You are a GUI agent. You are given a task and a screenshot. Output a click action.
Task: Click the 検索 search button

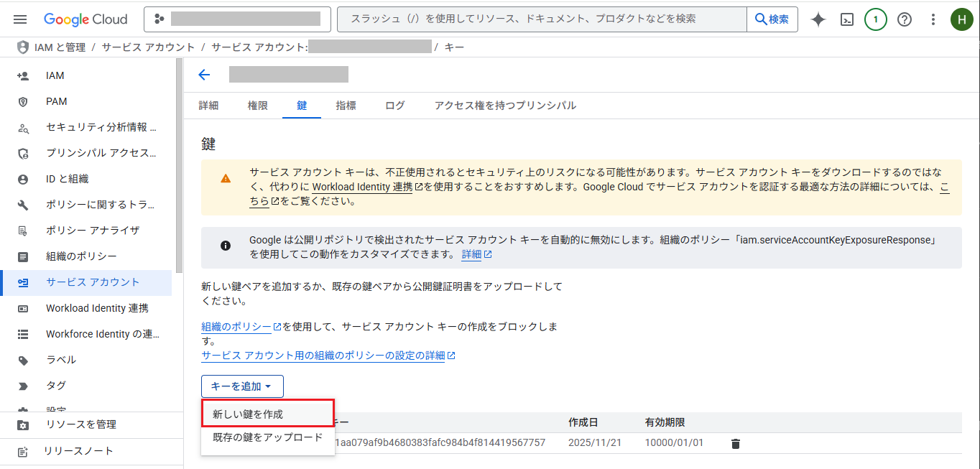pyautogui.click(x=772, y=19)
